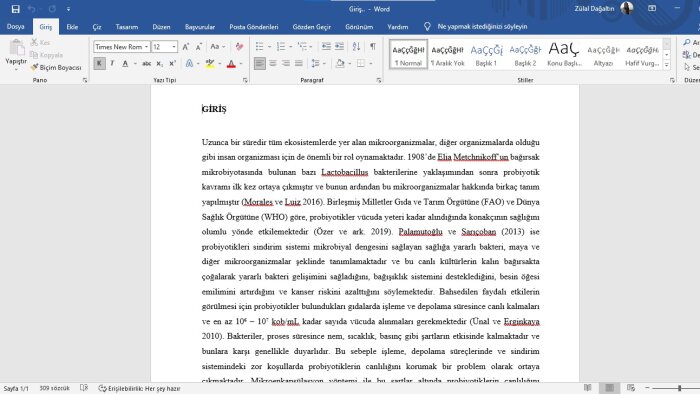Screen dimensions: 700x394
Task: Justify the paragraph text
Action: click(299, 63)
